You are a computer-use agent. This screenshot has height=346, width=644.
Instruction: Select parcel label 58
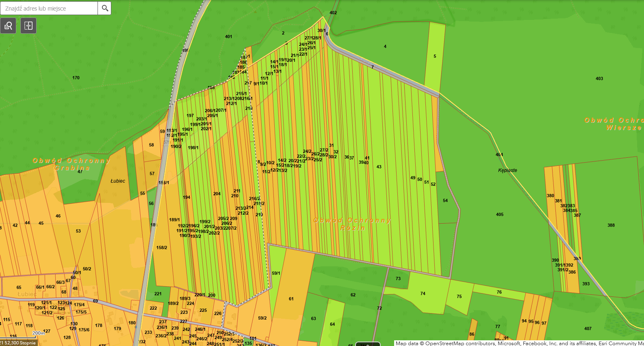(x=152, y=145)
